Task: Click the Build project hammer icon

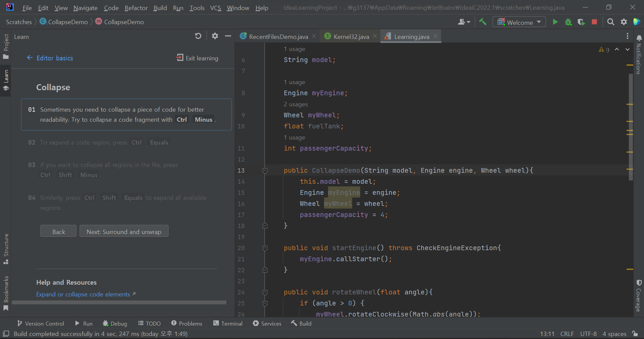Action: 483,22
